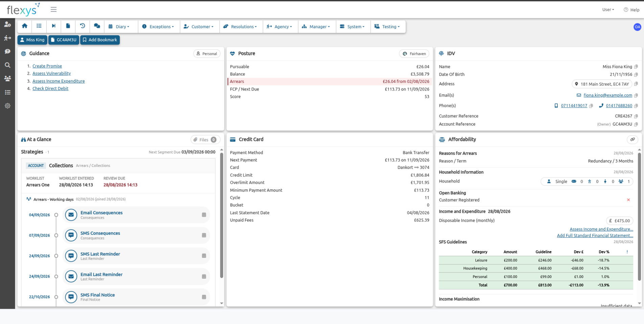644x324 pixels.
Task: Open Add Full Standard Financial Statement link
Action: tap(595, 236)
